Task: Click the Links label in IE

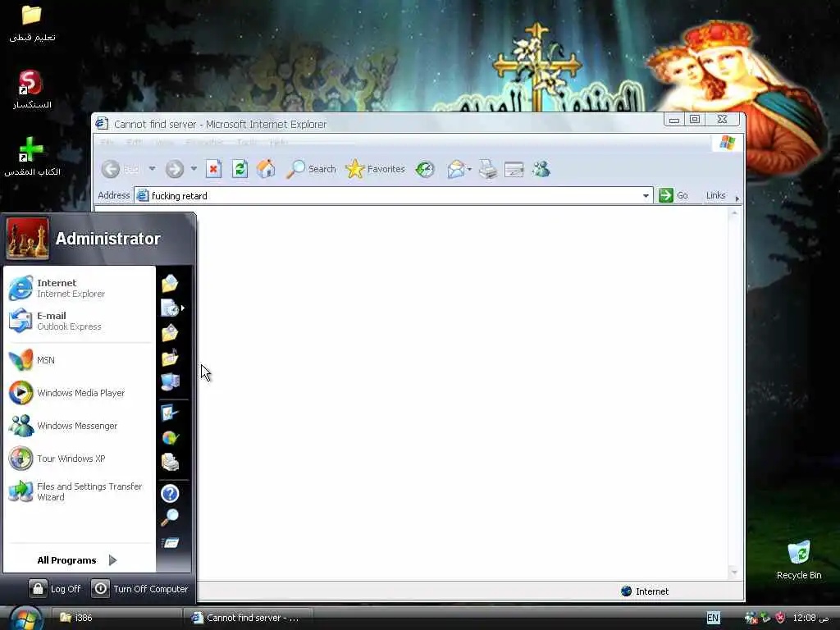Action: (x=715, y=195)
